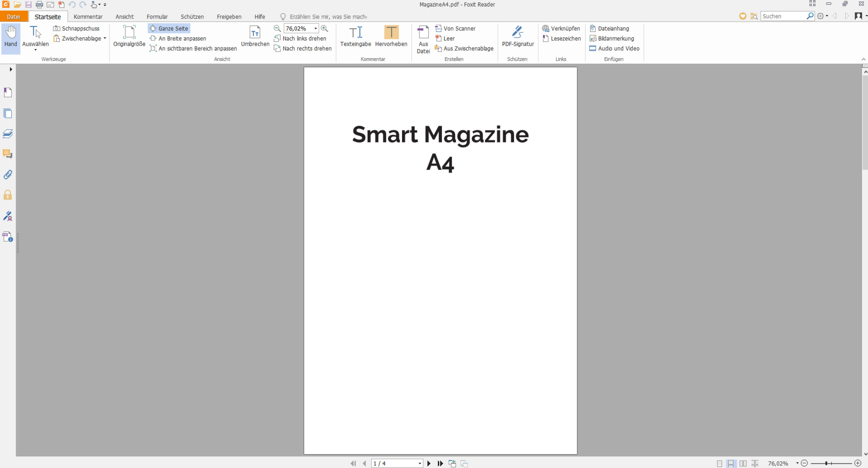Expand the left navigation panel arrow
Image resolution: width=868 pixels, height=468 pixels.
[11, 69]
